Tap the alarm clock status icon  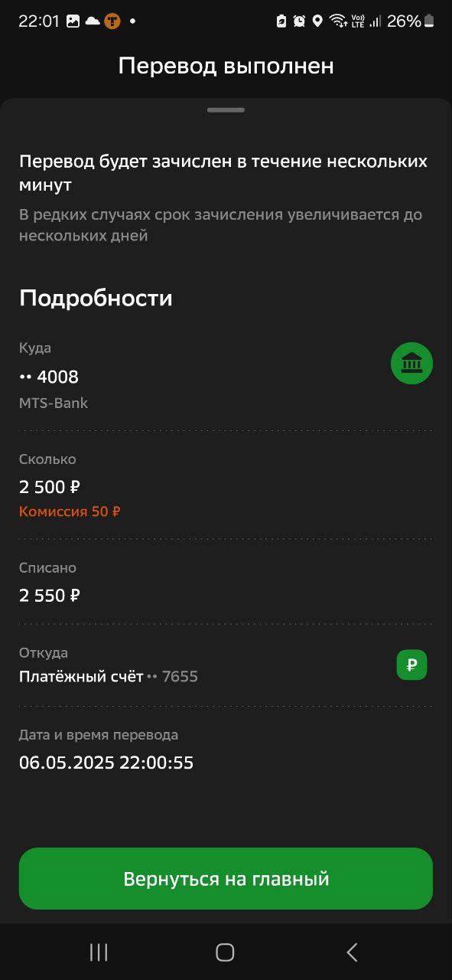[x=299, y=21]
